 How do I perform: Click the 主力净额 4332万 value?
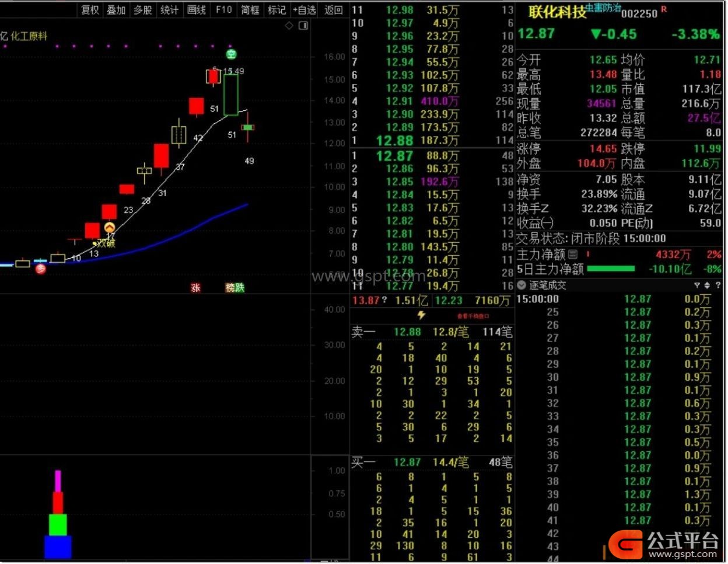coord(673,255)
